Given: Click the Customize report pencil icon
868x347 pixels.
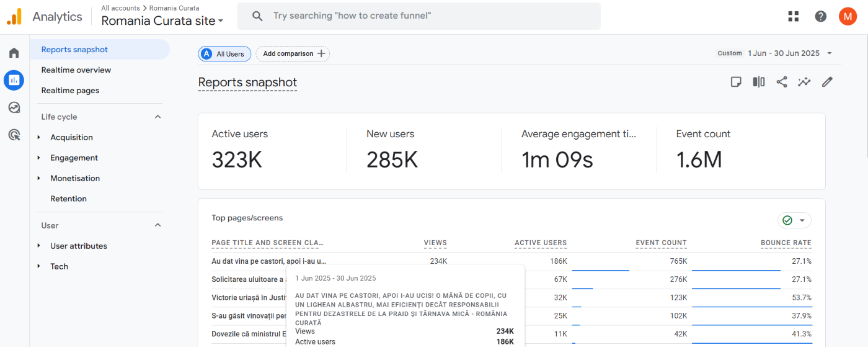Looking at the screenshot, I should coord(827,82).
